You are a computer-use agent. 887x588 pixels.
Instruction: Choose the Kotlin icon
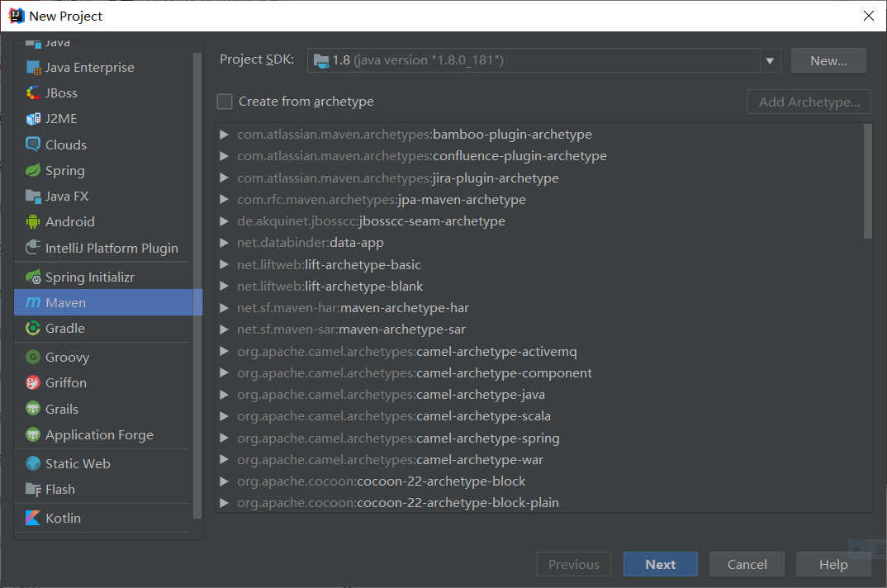[x=33, y=519]
